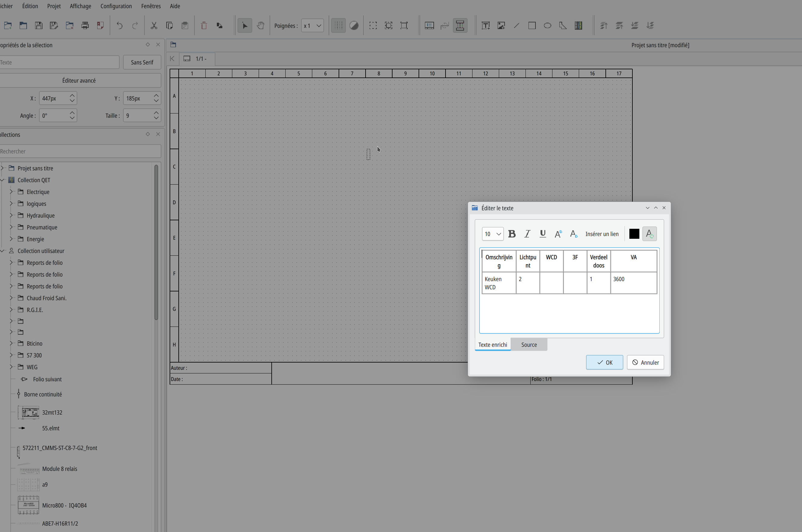Screen dimensions: 802x532
Task: Switch to the Source tab
Action: click(529, 345)
